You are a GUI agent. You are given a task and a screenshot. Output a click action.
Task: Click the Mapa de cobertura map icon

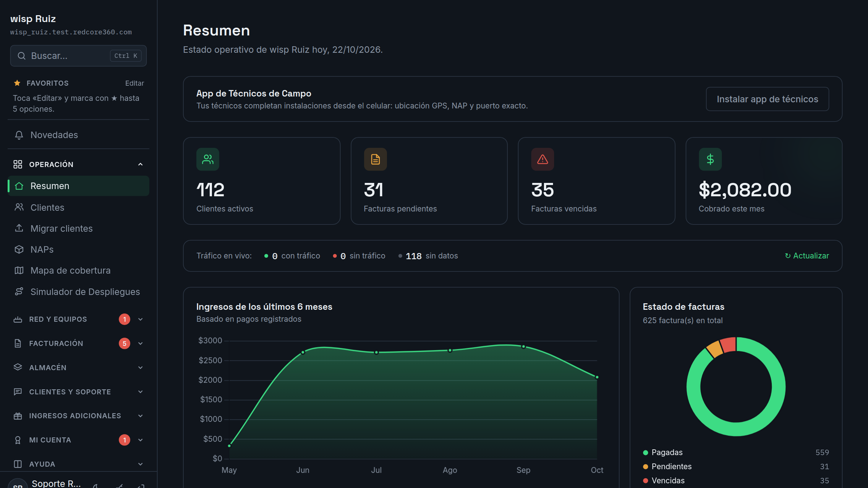pos(19,270)
